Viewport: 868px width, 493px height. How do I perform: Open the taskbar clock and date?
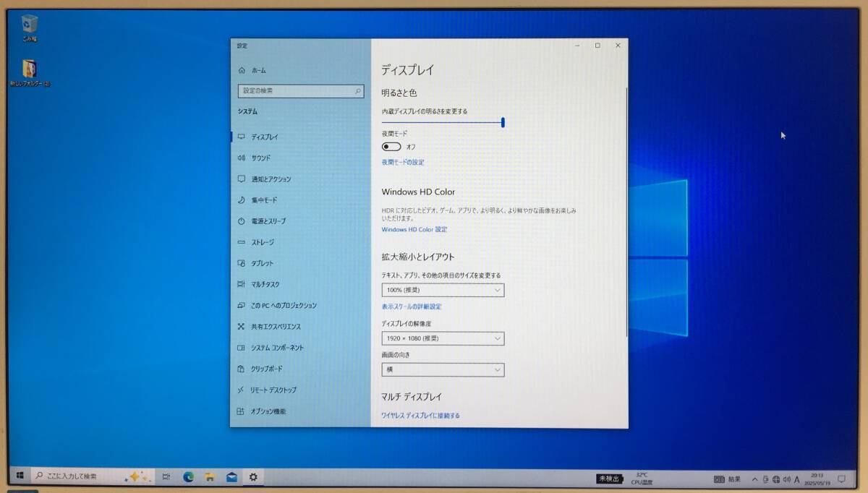coord(818,479)
